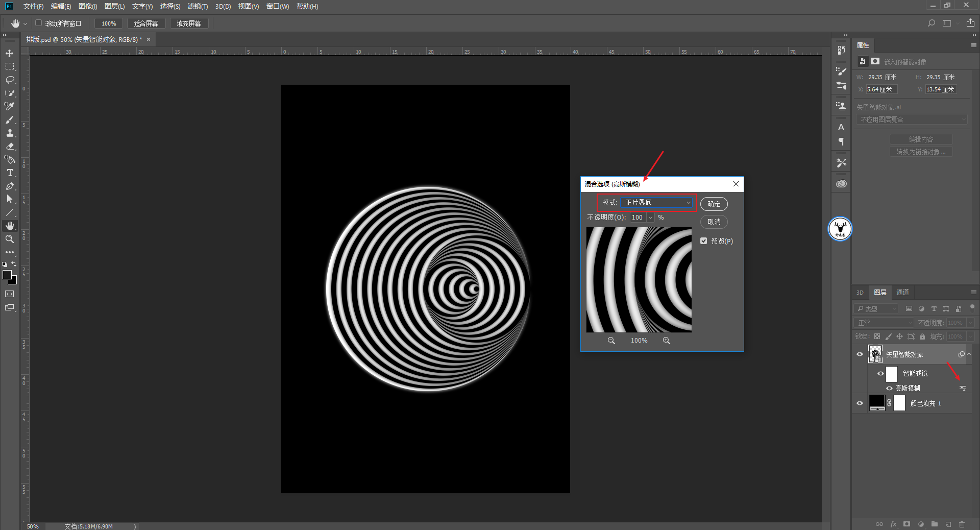The width and height of the screenshot is (980, 530).
Task: Open the 滤镜 menu
Action: point(198,6)
